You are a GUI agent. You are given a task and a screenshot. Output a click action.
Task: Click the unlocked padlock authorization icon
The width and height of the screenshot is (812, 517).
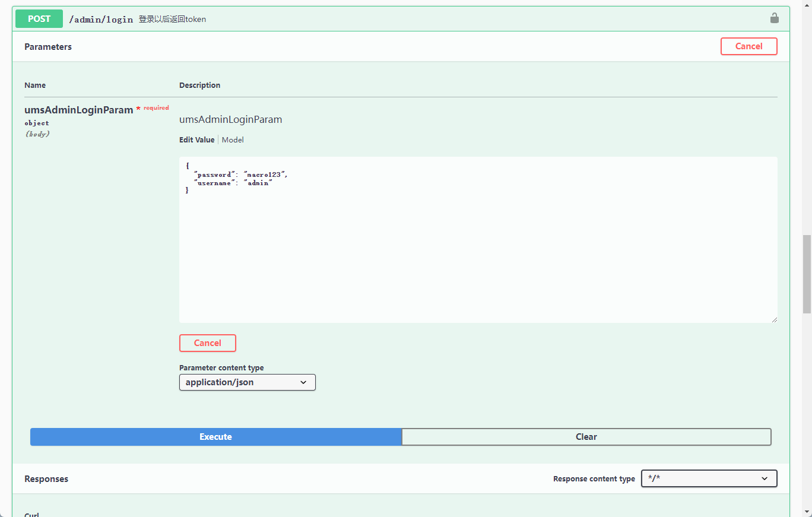coord(774,18)
